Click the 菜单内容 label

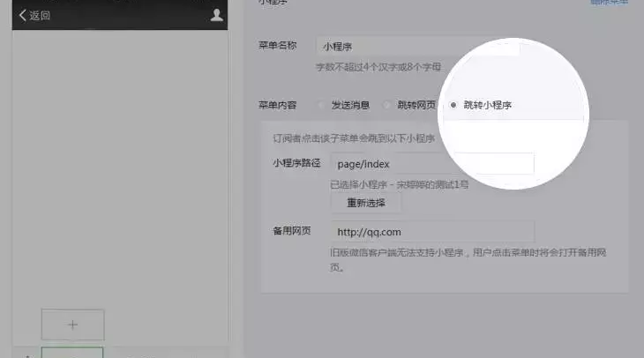[277, 105]
